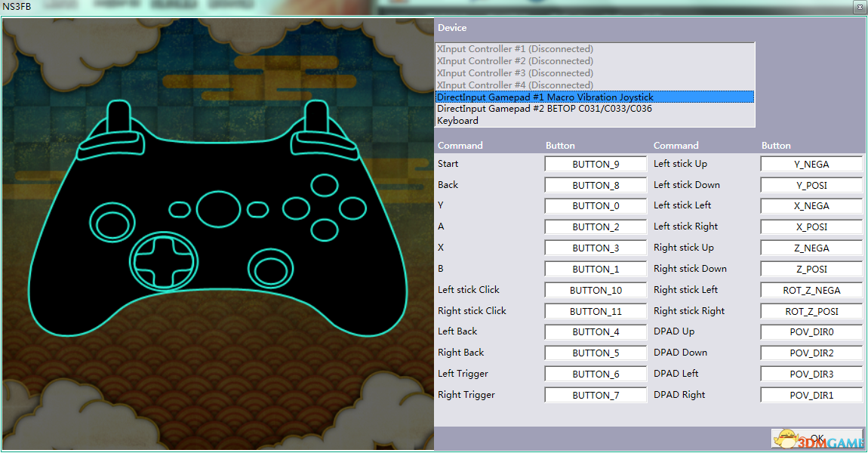Edit the Back command binding BUTTON_8
This screenshot has height=453, width=868.
point(596,185)
